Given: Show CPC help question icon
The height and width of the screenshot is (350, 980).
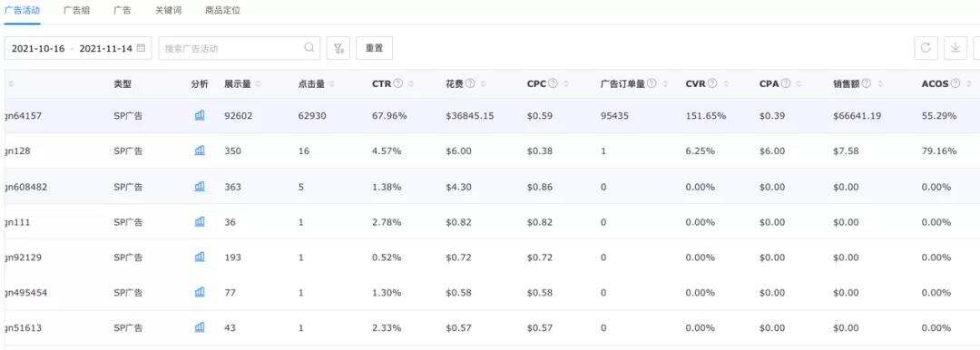Looking at the screenshot, I should pyautogui.click(x=554, y=83).
